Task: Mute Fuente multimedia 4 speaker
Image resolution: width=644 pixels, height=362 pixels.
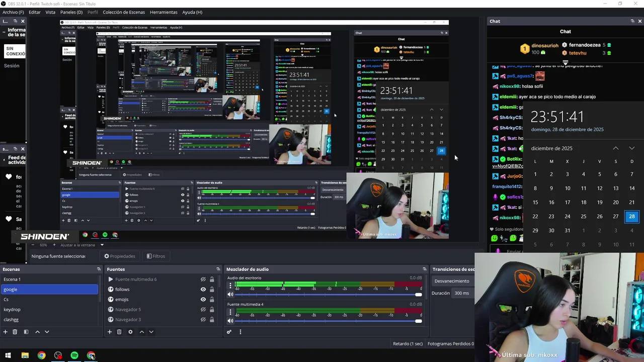Action: tap(230, 321)
